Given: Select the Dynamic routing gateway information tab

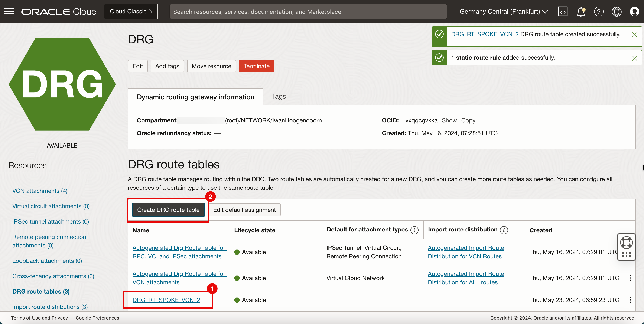Looking at the screenshot, I should [x=195, y=97].
